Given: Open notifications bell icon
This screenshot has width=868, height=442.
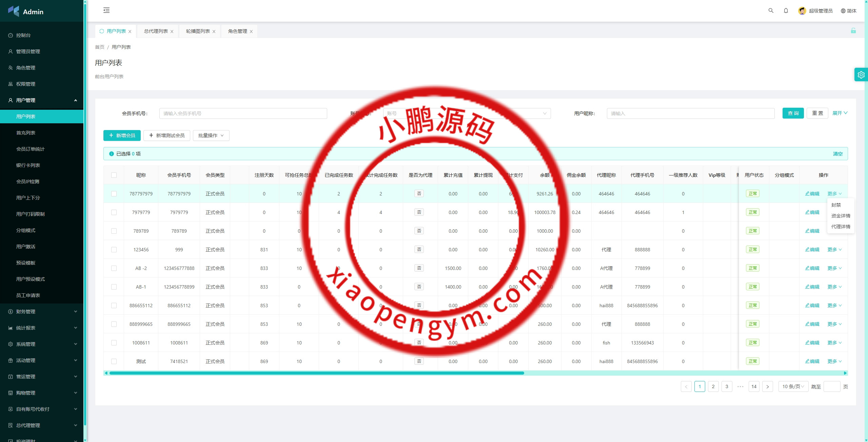Looking at the screenshot, I should point(786,10).
